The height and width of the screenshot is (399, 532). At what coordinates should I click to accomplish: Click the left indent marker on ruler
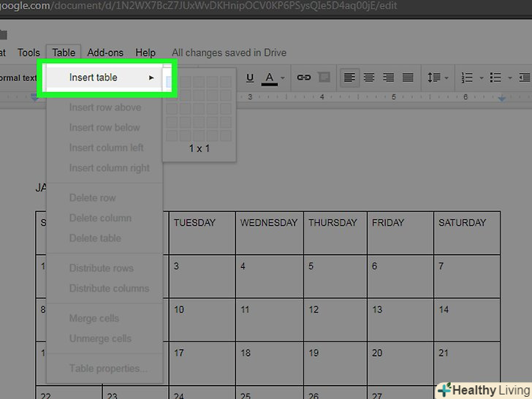(34, 97)
